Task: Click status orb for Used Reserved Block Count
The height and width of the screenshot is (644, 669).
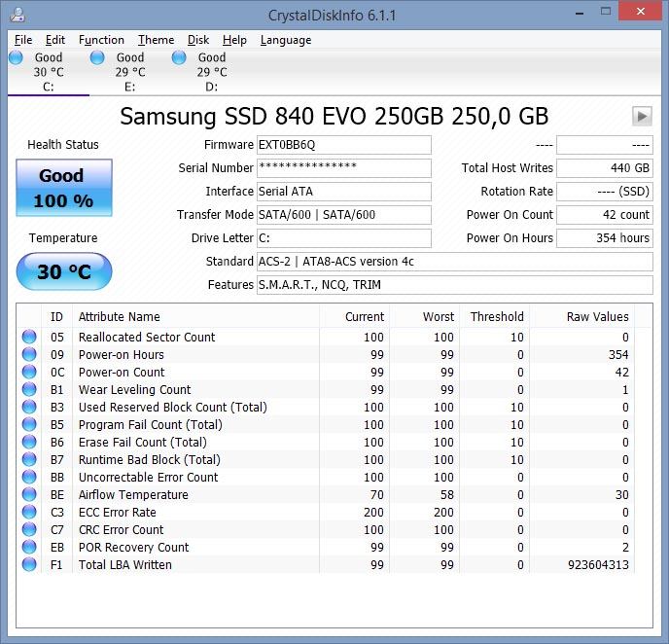Action: coord(29,407)
